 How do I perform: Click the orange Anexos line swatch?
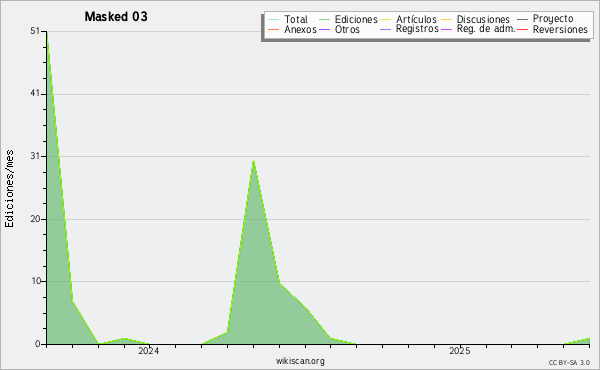274,29
